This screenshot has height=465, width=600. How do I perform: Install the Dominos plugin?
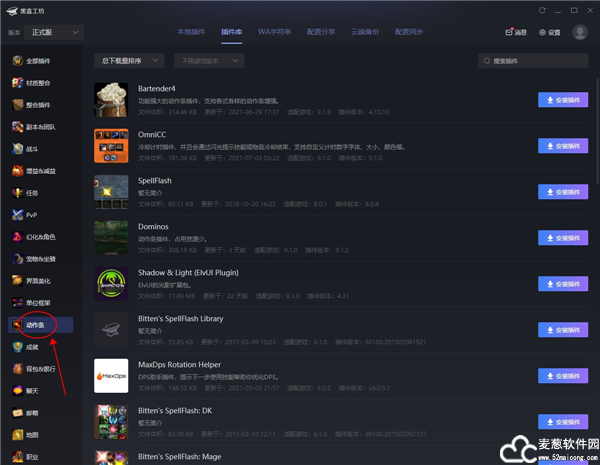point(563,237)
